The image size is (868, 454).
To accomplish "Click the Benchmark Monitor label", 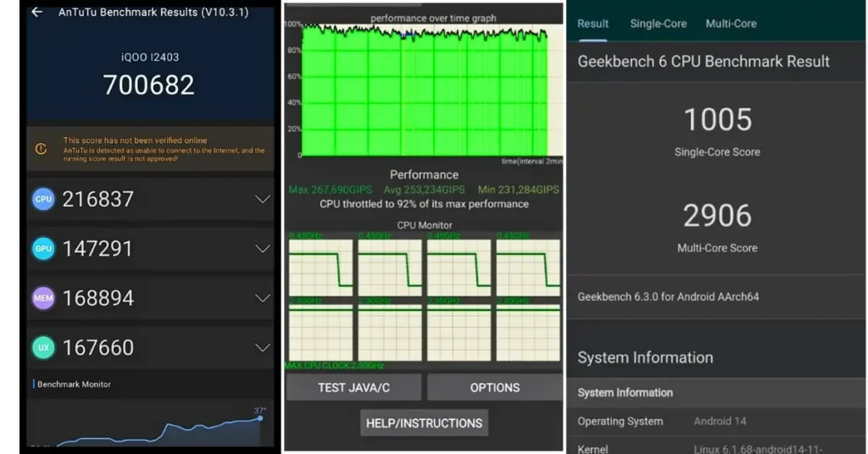I will (75, 385).
